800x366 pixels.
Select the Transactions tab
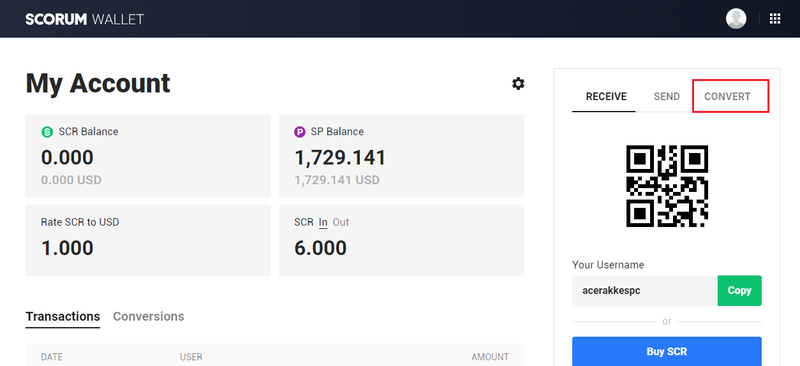63,316
